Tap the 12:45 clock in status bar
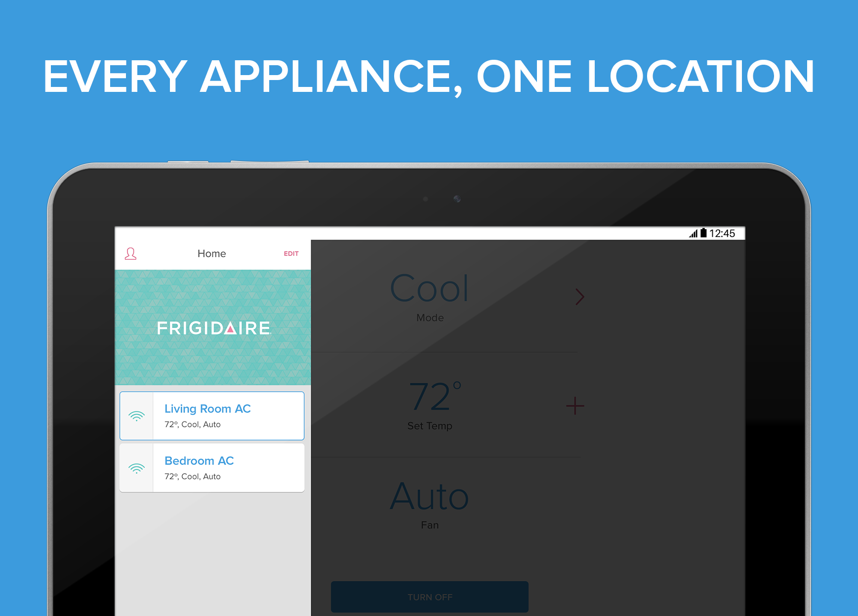The image size is (858, 616). 722,234
